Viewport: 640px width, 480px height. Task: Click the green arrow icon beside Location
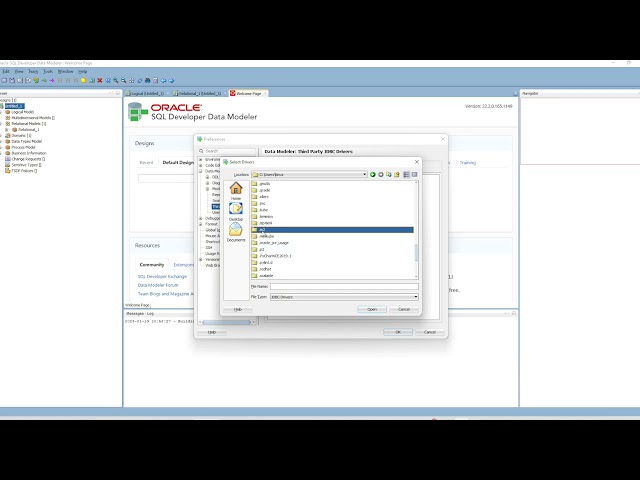372,175
